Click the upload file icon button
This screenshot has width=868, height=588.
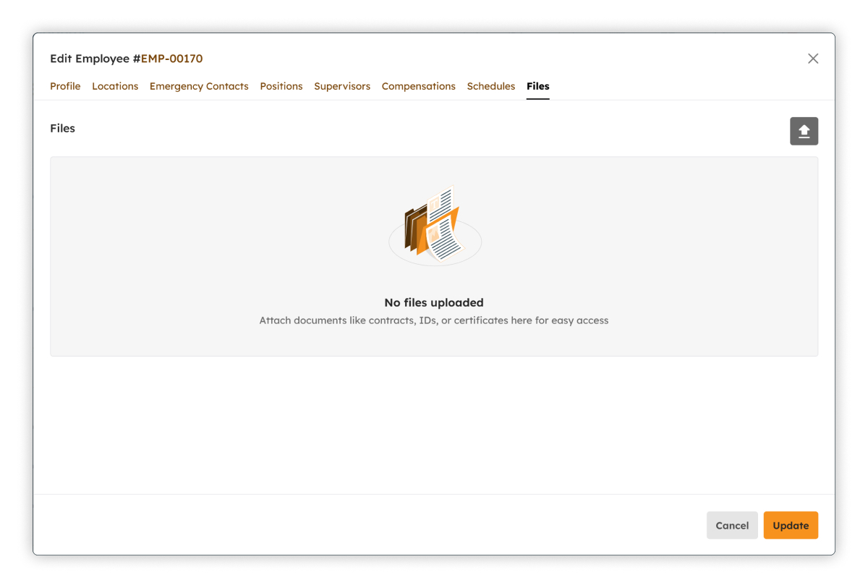tap(804, 131)
